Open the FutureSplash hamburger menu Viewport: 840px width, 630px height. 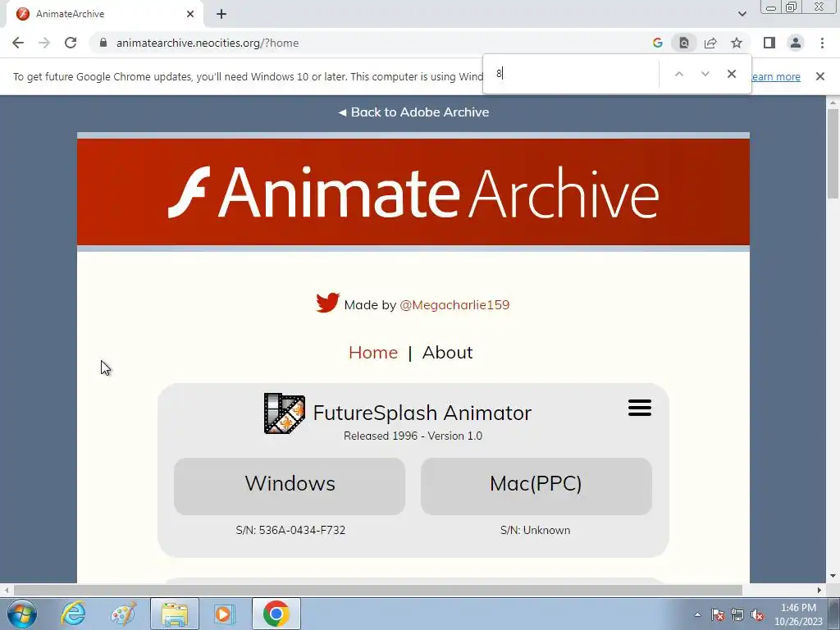[640, 408]
